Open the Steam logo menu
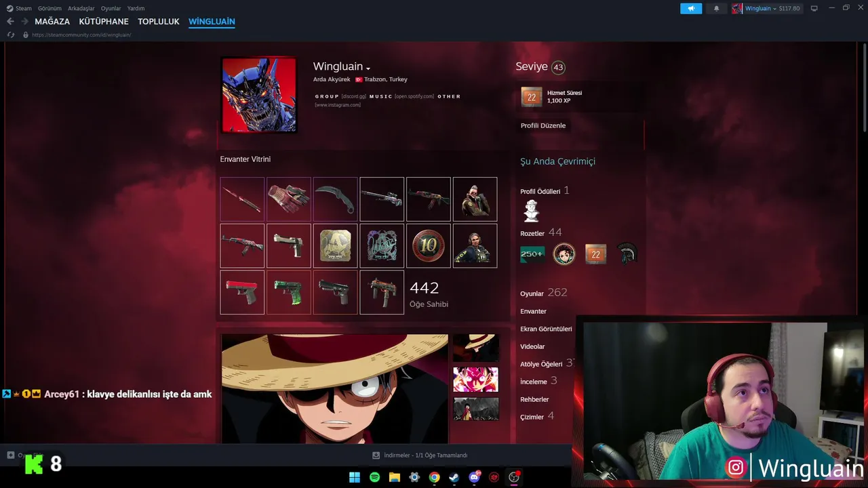868x488 pixels. pos(19,8)
